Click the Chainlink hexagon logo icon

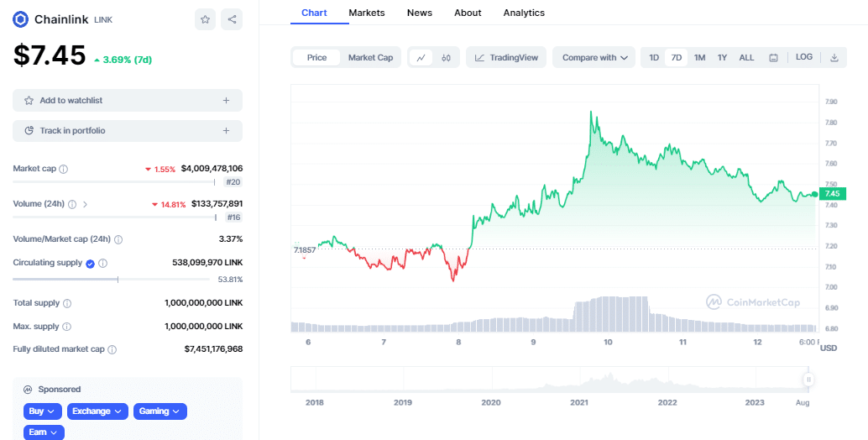coord(20,19)
